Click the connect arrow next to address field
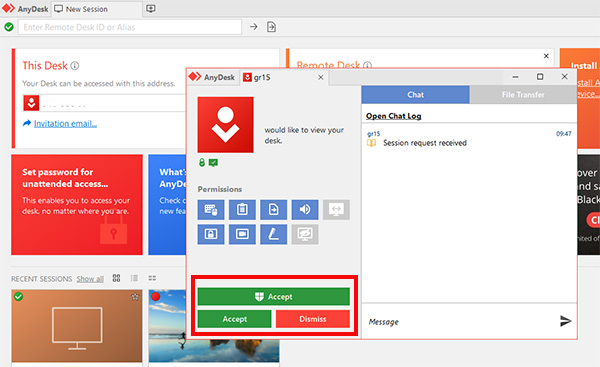The width and height of the screenshot is (600, 367). 254,27
